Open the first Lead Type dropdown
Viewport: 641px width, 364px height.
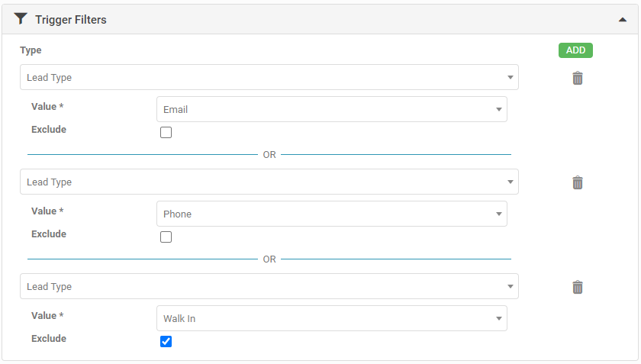tap(267, 77)
